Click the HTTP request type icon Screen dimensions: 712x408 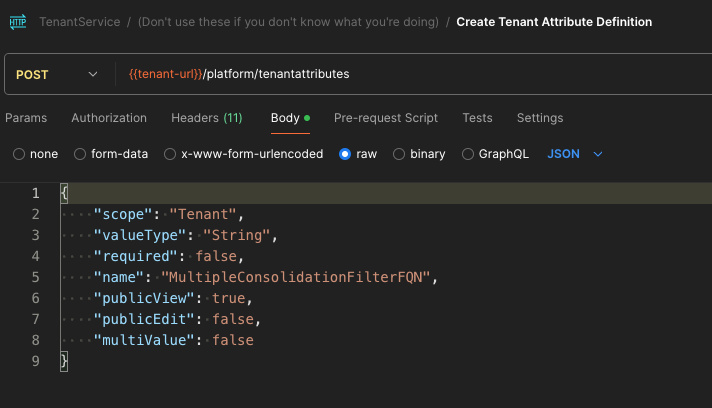coord(18,21)
